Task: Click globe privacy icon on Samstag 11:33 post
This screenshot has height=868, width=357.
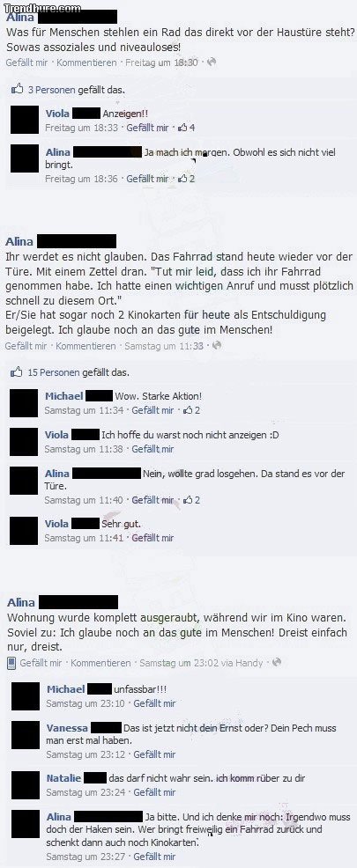Action: coord(218,345)
